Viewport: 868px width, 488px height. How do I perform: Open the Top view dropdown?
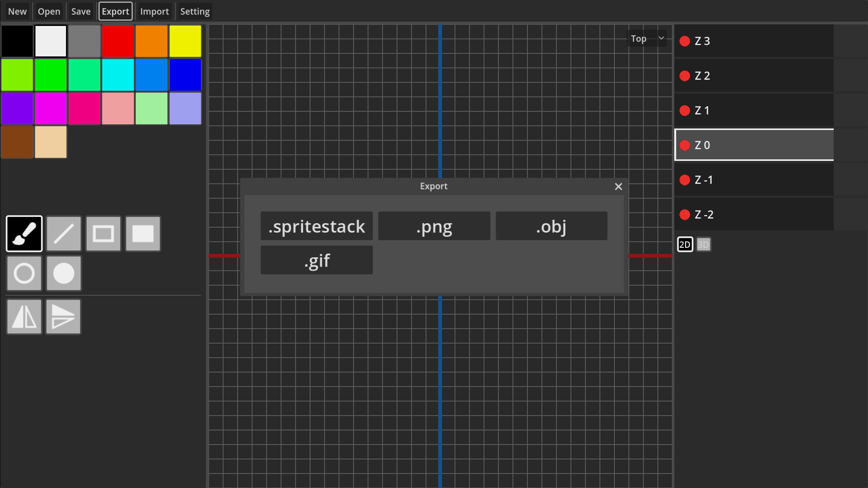(x=647, y=39)
